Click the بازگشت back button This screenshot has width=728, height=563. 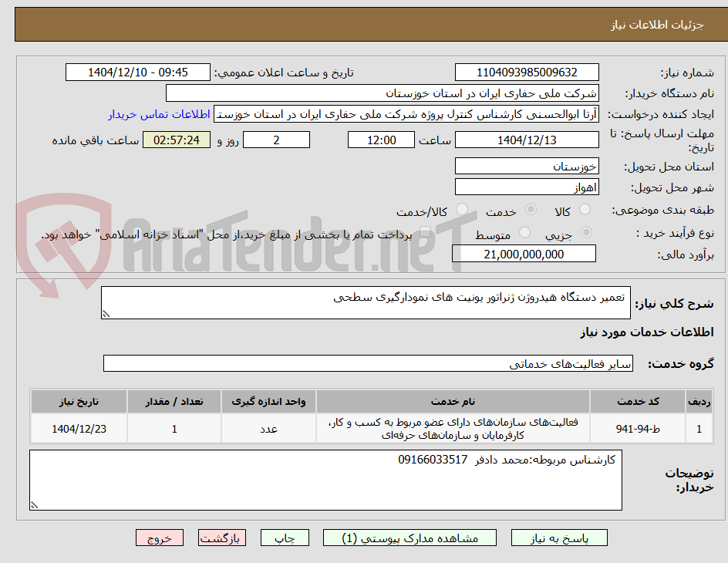pos(222,538)
